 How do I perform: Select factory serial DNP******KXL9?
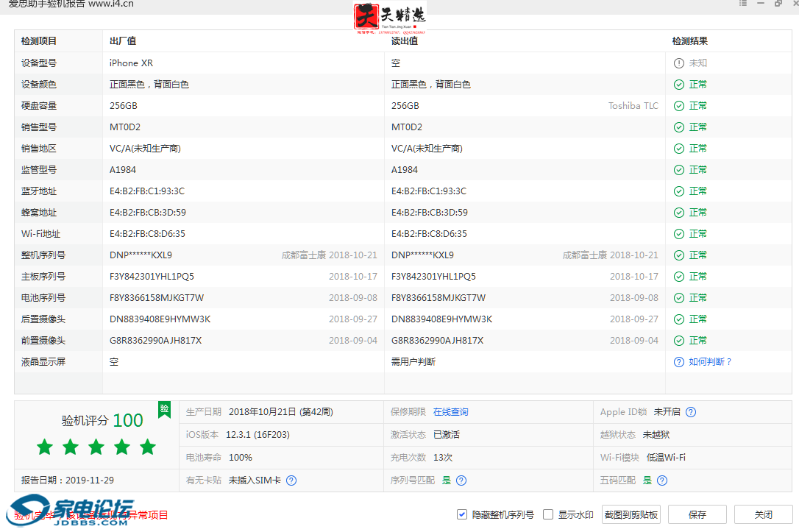pyautogui.click(x=141, y=255)
